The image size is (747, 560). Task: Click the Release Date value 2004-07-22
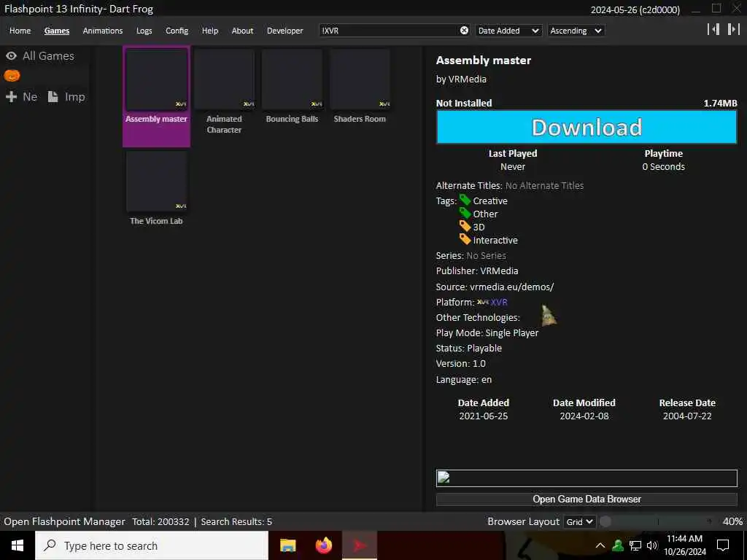[x=687, y=416]
